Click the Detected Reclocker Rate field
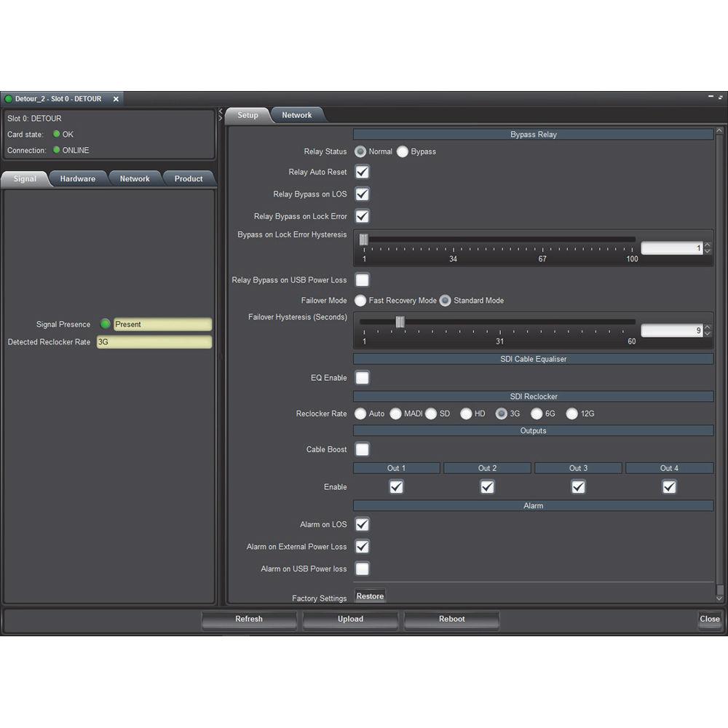Image resolution: width=728 pixels, height=728 pixels. point(154,342)
